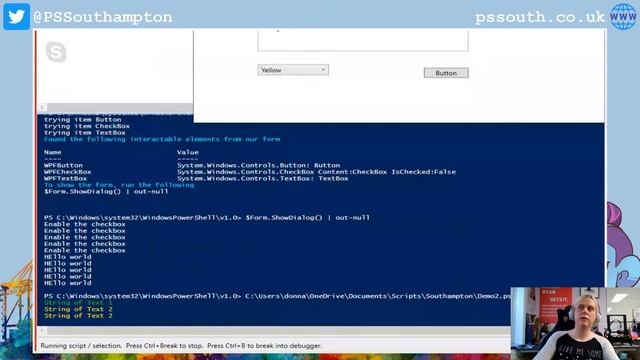Click the 'Found the following interactable elements' line
640x360 pixels.
(x=162, y=139)
